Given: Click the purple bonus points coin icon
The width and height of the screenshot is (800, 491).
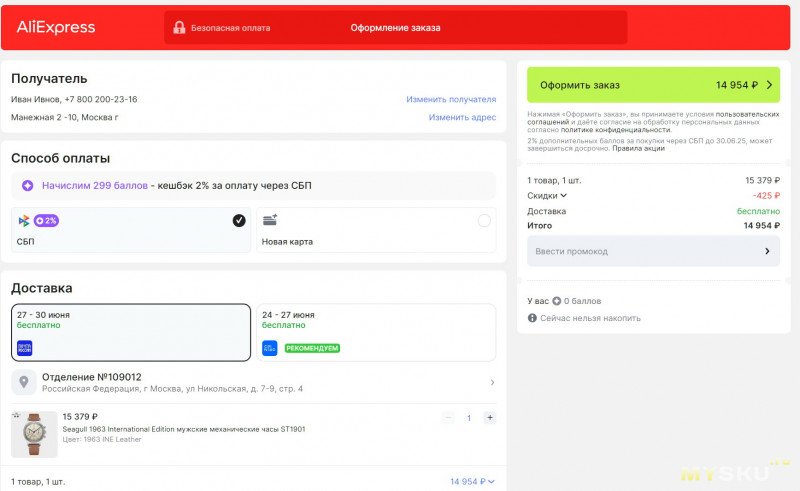Looking at the screenshot, I should pyautogui.click(x=28, y=186).
